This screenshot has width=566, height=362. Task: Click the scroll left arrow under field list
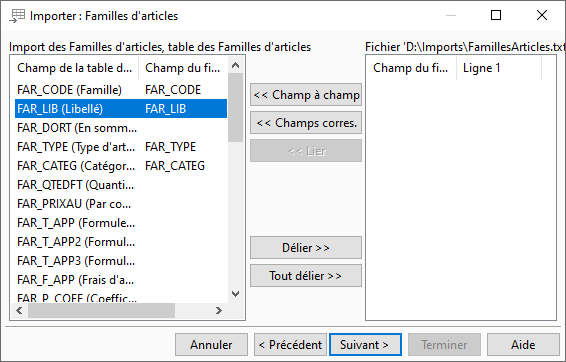[19, 310]
